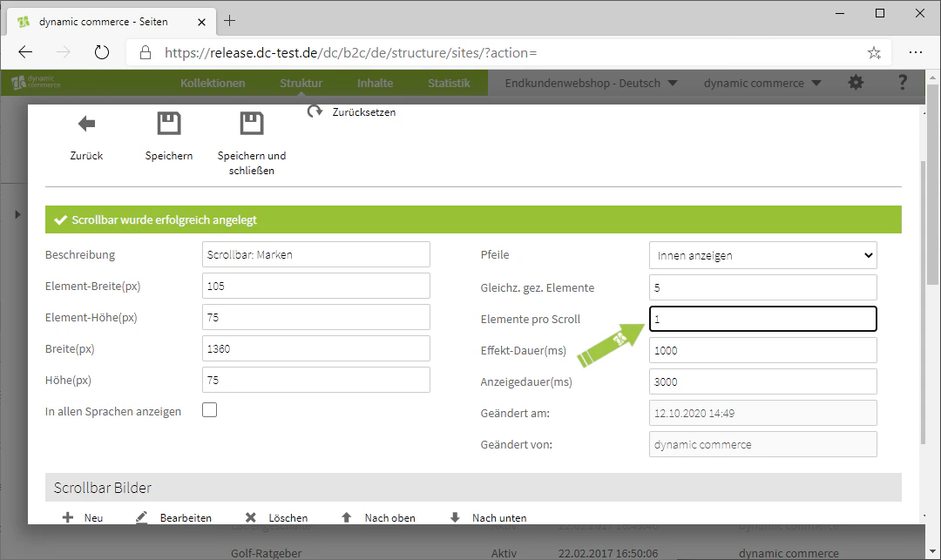Open a new browser tab
Screen dimensions: 941x560
(229, 21)
